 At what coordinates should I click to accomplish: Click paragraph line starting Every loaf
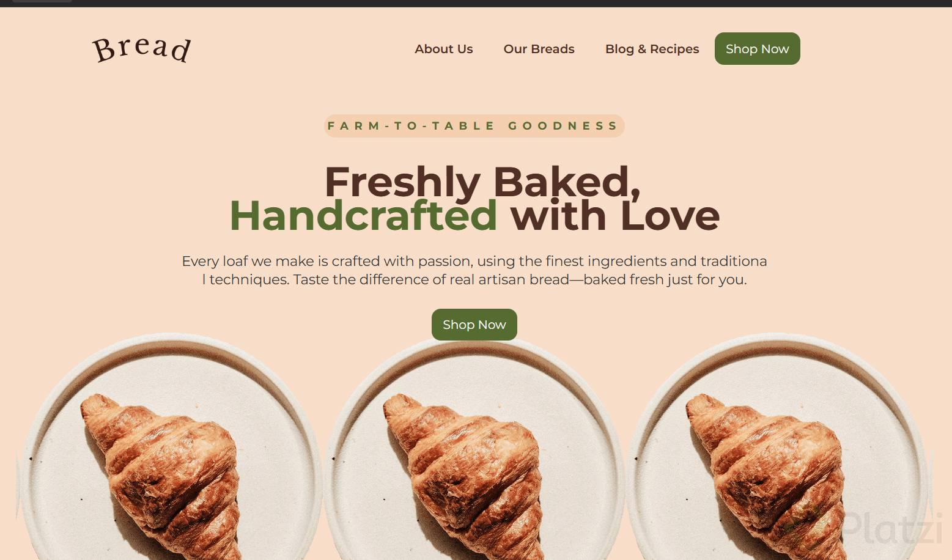click(474, 261)
